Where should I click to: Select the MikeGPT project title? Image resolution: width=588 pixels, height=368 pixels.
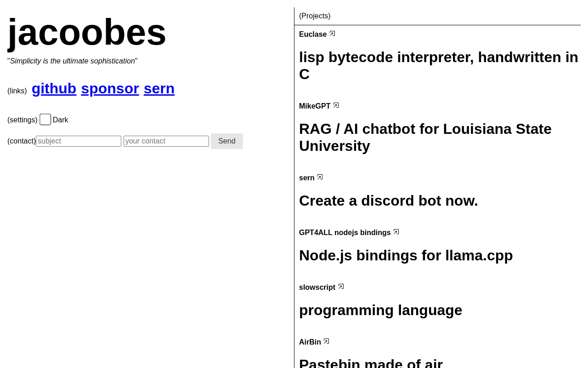(x=315, y=106)
